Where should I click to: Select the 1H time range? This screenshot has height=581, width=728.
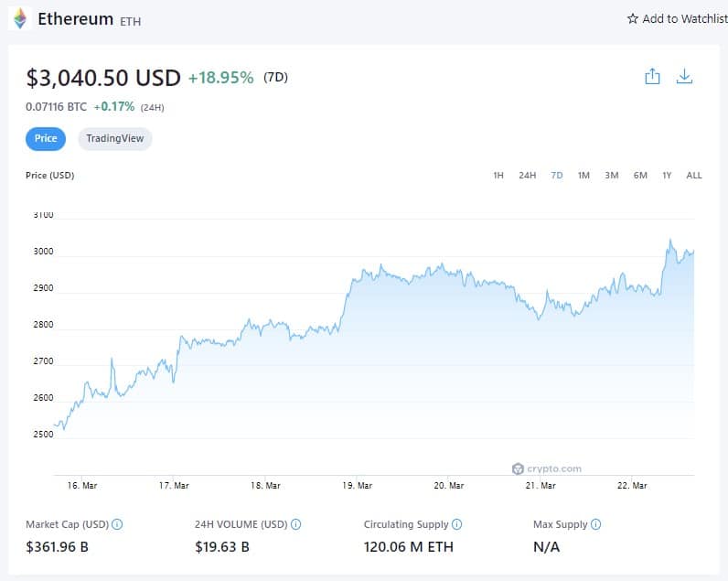click(498, 175)
